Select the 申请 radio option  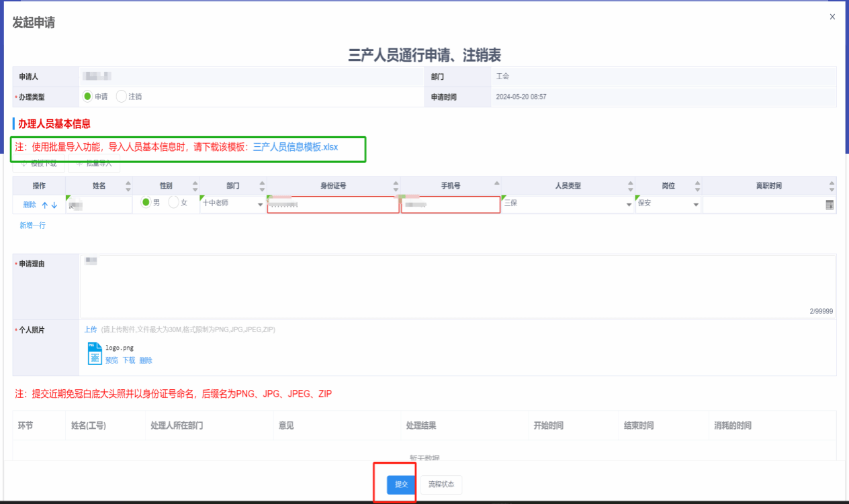pos(87,97)
